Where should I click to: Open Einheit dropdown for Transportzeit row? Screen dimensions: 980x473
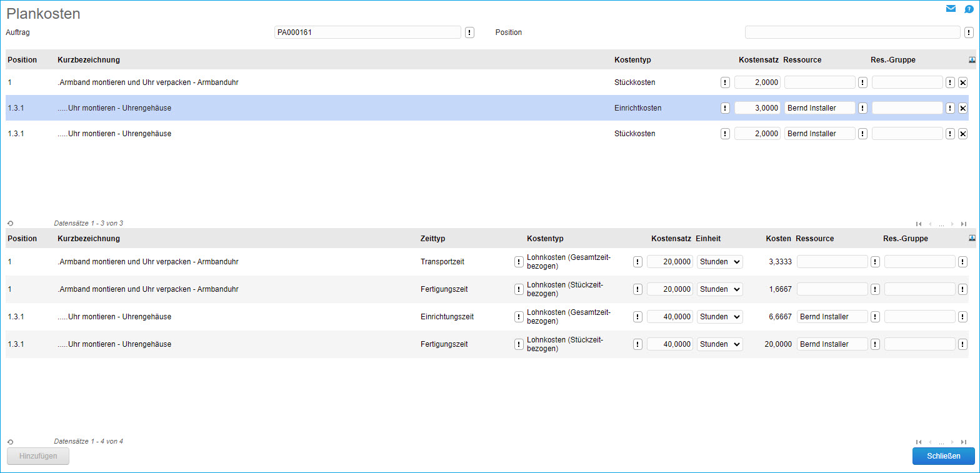(719, 262)
